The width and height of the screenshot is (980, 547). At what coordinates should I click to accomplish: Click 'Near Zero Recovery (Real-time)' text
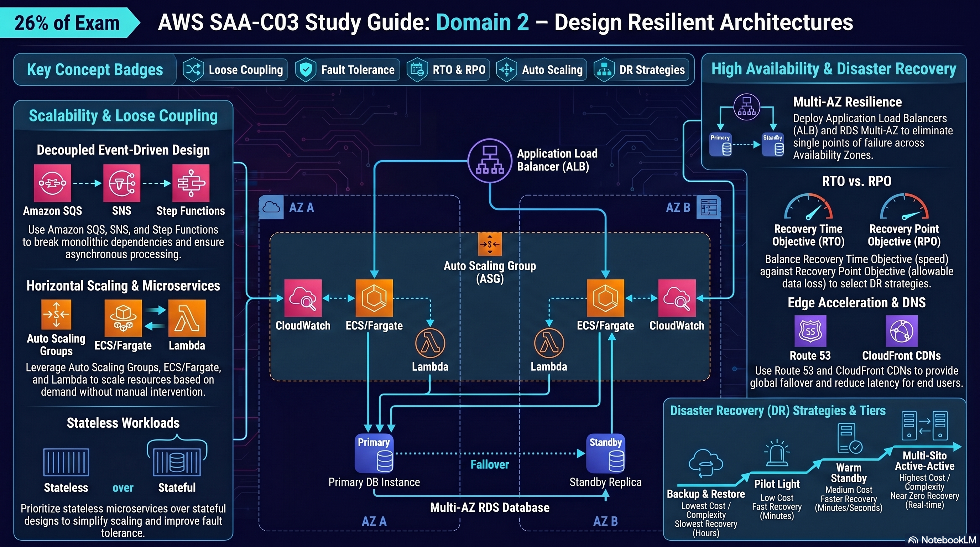click(924, 501)
